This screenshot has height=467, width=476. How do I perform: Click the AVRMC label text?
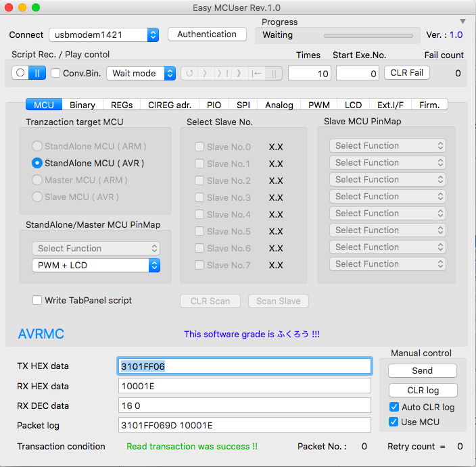coord(41,334)
